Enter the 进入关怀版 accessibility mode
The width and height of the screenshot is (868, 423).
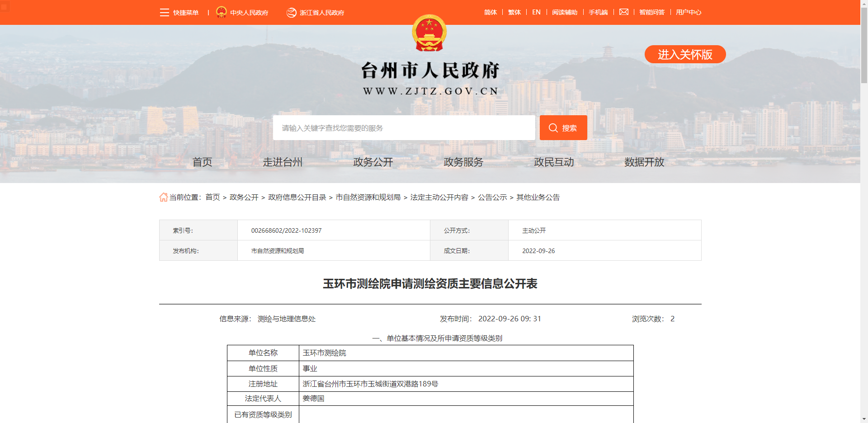pyautogui.click(x=684, y=55)
